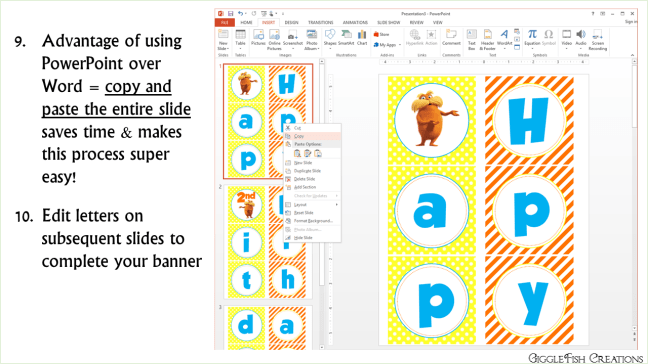The height and width of the screenshot is (364, 648).
Task: Click the first paste option icon
Action: [x=297, y=154]
